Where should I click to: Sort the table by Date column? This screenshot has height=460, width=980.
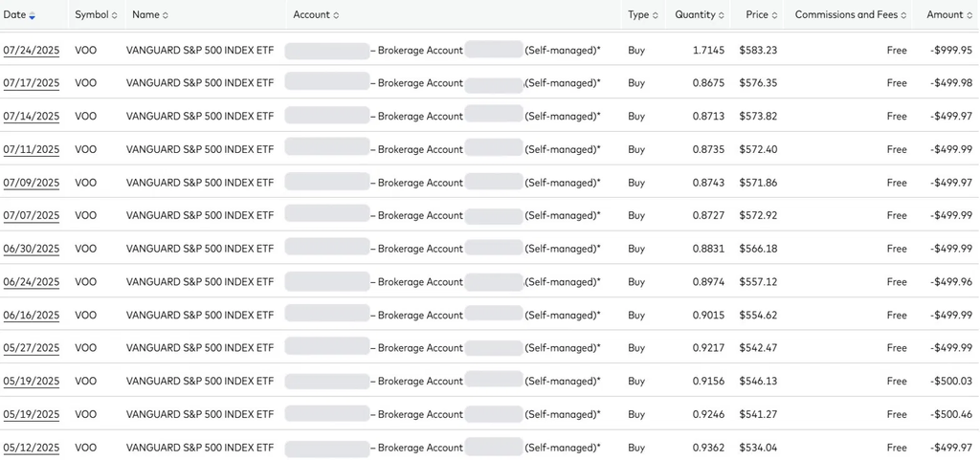pyautogui.click(x=19, y=15)
